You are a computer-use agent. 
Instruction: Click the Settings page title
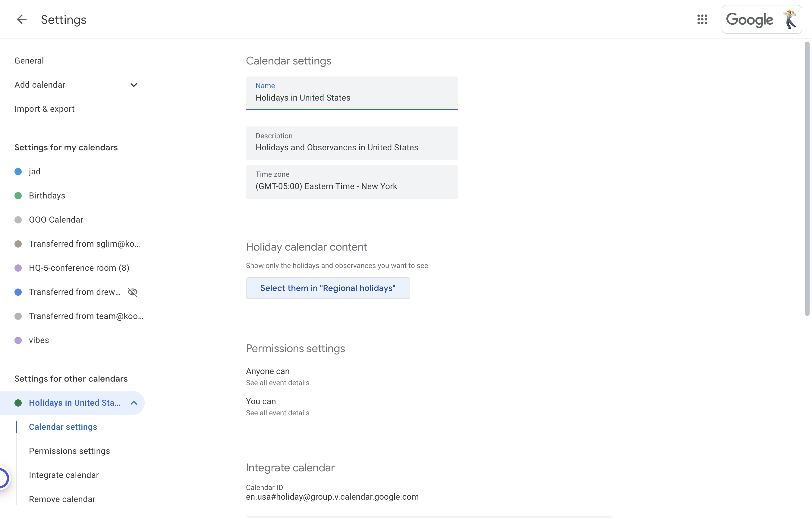pos(64,20)
